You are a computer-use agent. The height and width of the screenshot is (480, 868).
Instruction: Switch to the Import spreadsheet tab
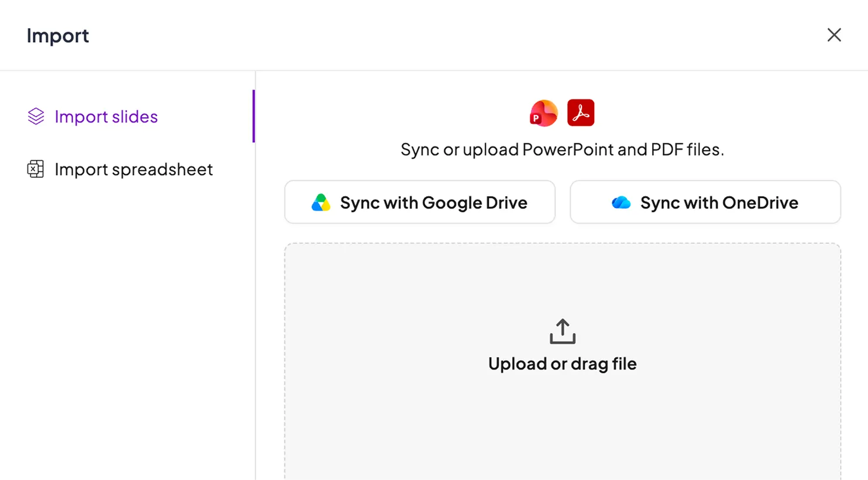(x=127, y=169)
